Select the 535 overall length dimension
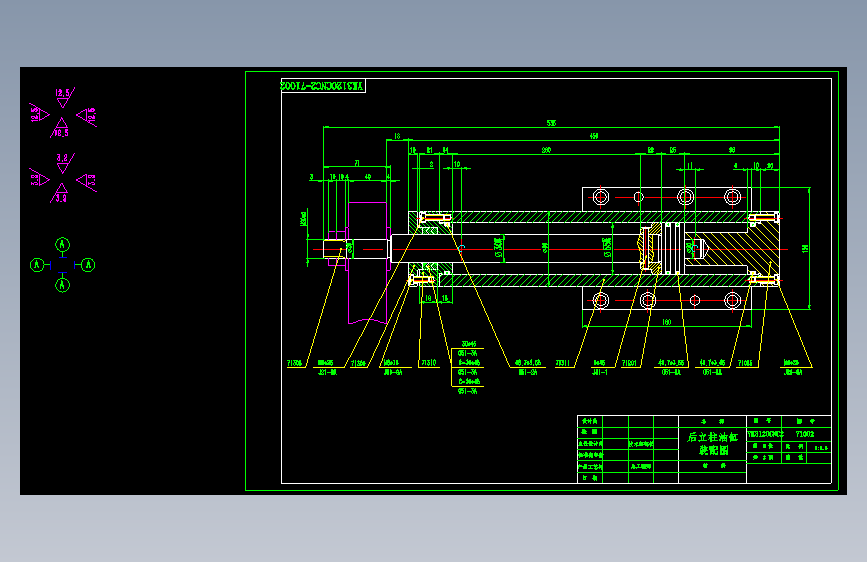This screenshot has width=867, height=562. point(551,123)
